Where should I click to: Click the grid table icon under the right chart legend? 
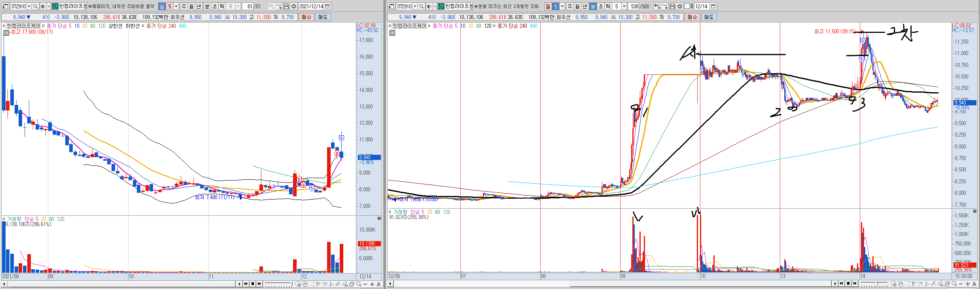pyautogui.click(x=392, y=33)
